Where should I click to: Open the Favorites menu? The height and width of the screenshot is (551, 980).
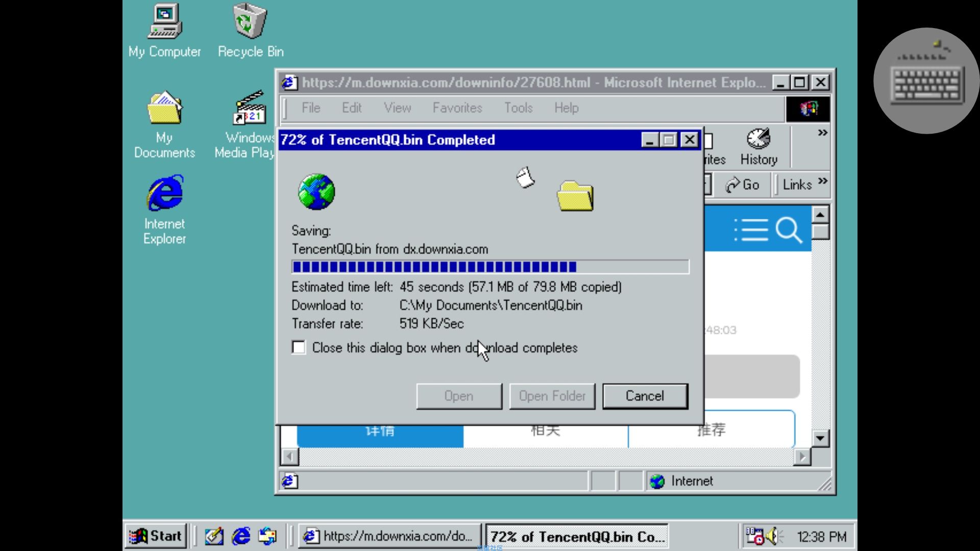click(457, 108)
